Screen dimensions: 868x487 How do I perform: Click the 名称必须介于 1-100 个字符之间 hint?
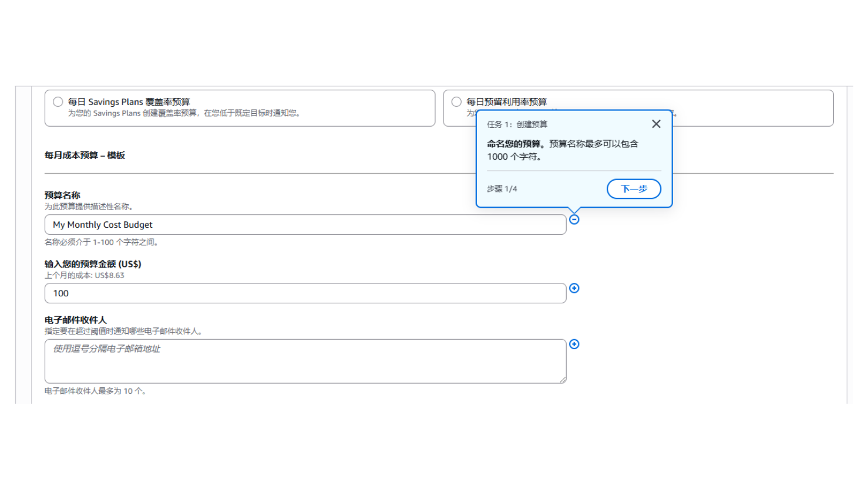[102, 242]
